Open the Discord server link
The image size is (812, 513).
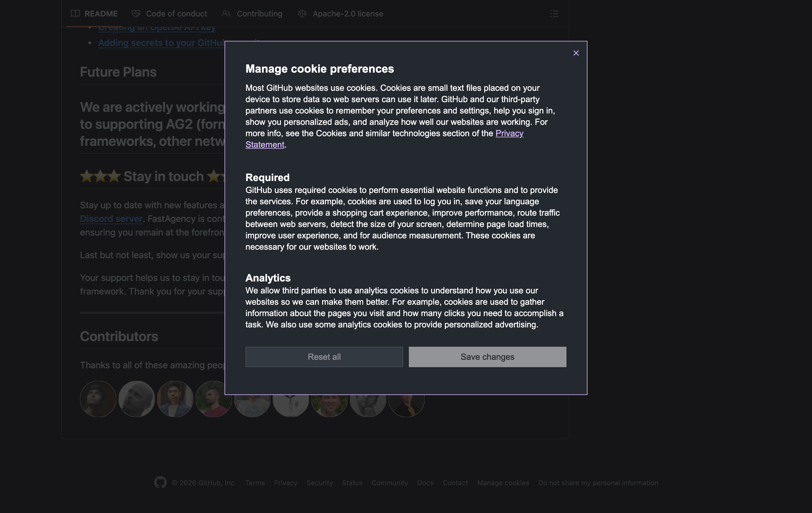tap(111, 219)
